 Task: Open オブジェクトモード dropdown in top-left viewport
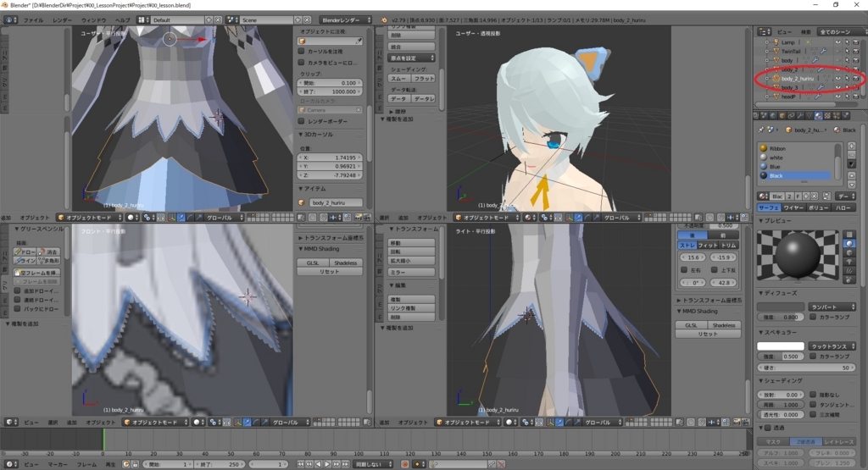coord(90,218)
